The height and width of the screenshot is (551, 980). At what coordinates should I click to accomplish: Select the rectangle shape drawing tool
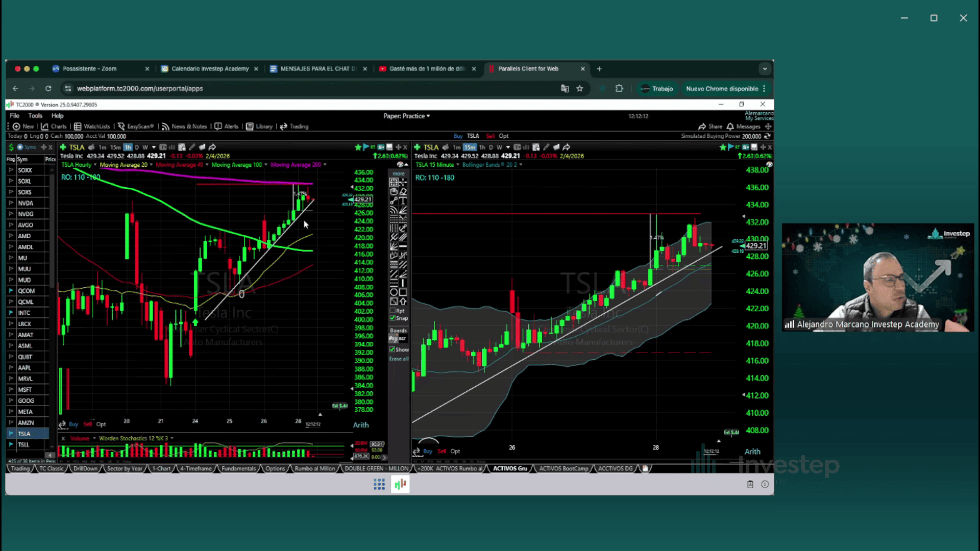[403, 292]
